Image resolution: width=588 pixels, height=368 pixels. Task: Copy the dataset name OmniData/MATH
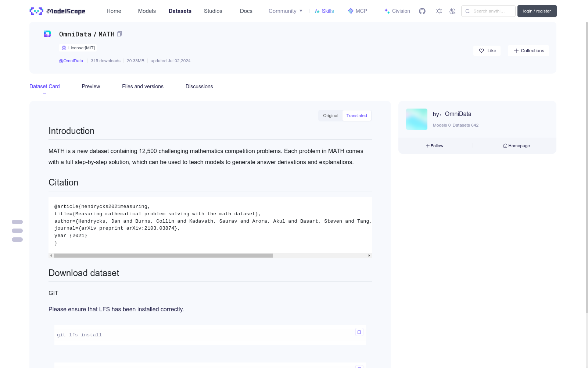point(119,34)
